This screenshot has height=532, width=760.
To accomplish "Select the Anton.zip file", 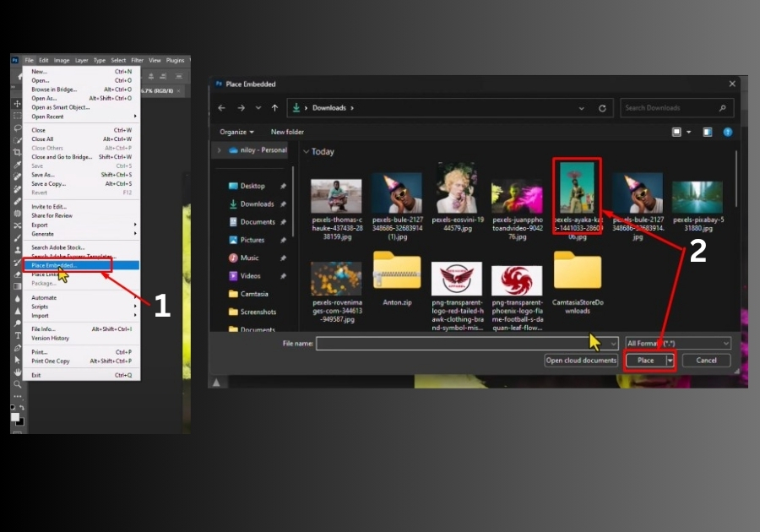I will 397,278.
